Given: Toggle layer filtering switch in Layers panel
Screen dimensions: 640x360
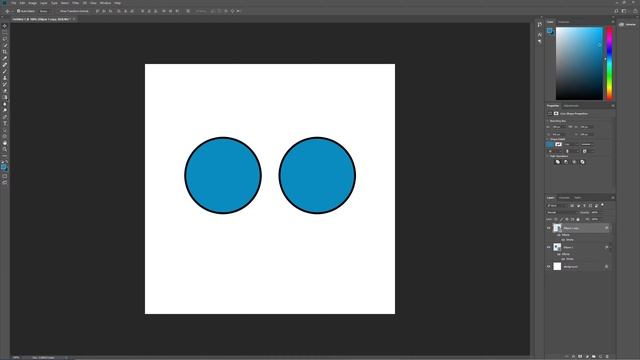Looking at the screenshot, I should pos(602,205).
